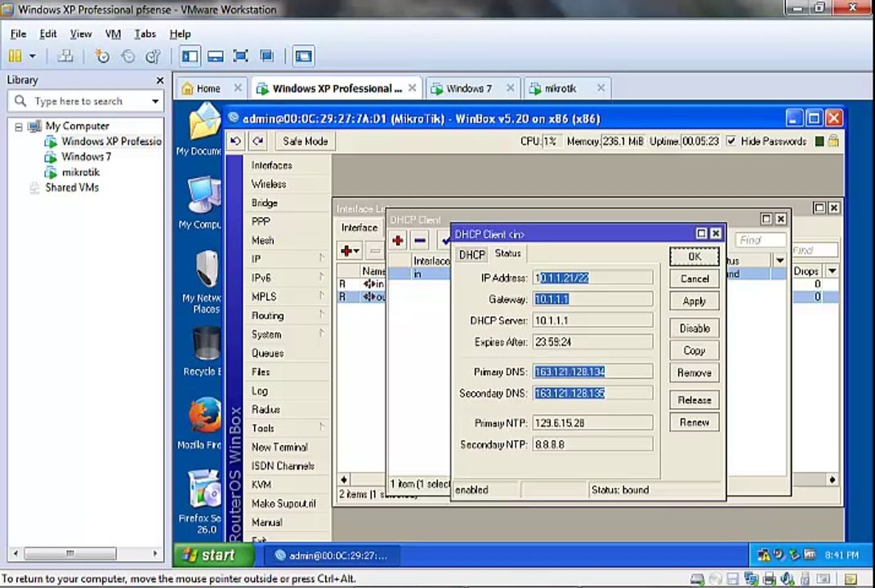Switch to the Windows 7 tab
This screenshot has height=588, width=875.
coord(473,88)
